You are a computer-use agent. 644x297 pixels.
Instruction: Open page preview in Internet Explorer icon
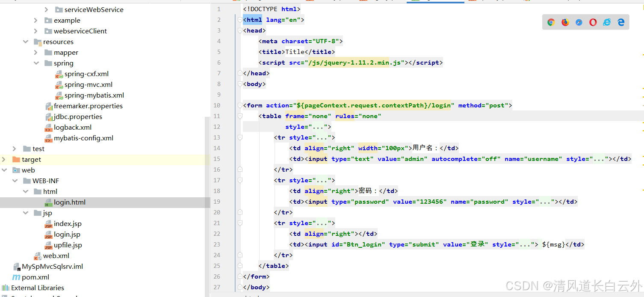click(x=607, y=22)
